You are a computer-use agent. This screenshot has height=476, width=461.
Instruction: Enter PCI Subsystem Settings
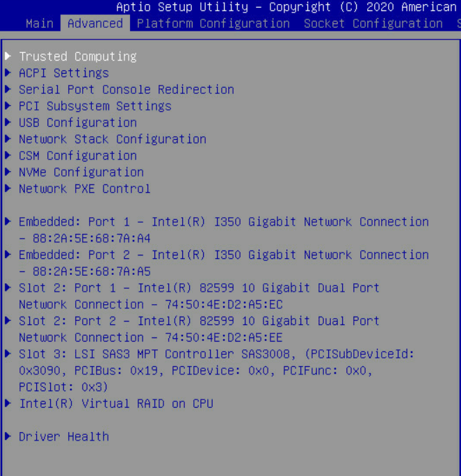tap(95, 106)
